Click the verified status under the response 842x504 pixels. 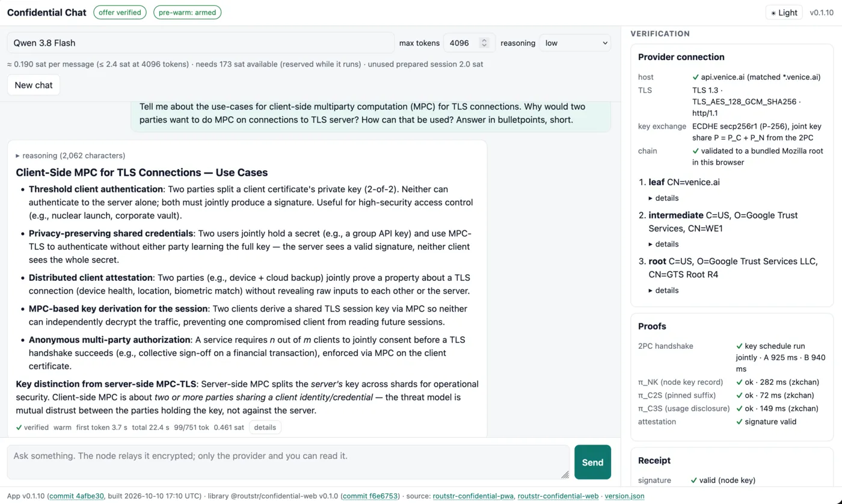click(32, 428)
